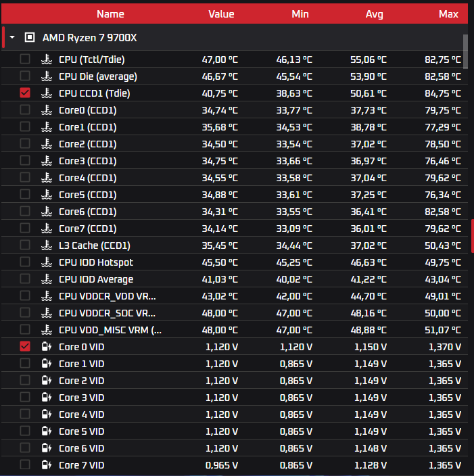Click the temperature icon for Core7 (CCD1)
Image resolution: width=474 pixels, height=476 pixels.
coord(47,229)
